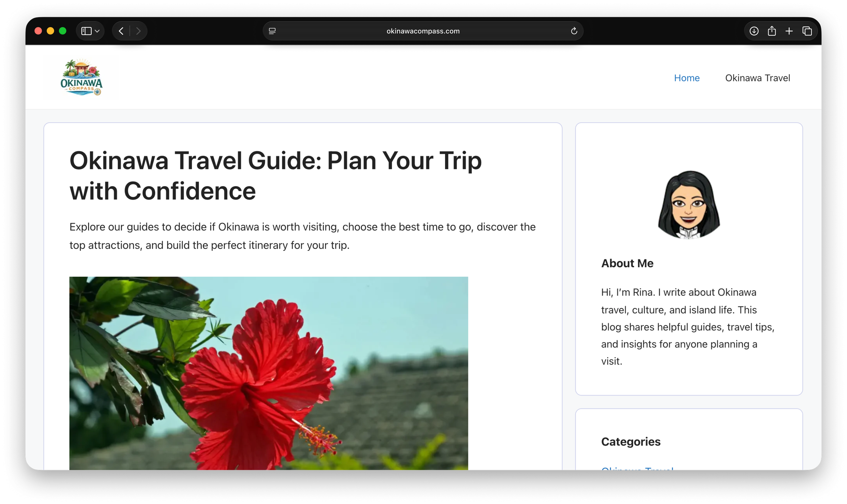Image resolution: width=847 pixels, height=504 pixels.
Task: Open the page reader menu icon
Action: pos(272,31)
